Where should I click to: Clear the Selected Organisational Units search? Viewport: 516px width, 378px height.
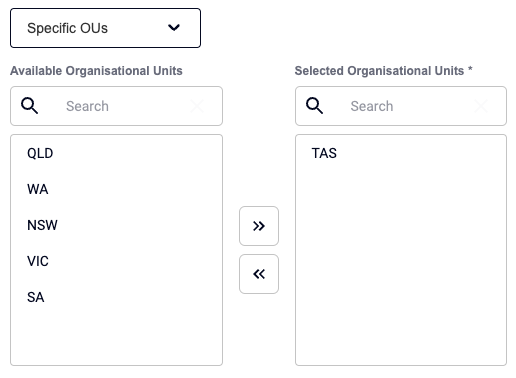[481, 106]
